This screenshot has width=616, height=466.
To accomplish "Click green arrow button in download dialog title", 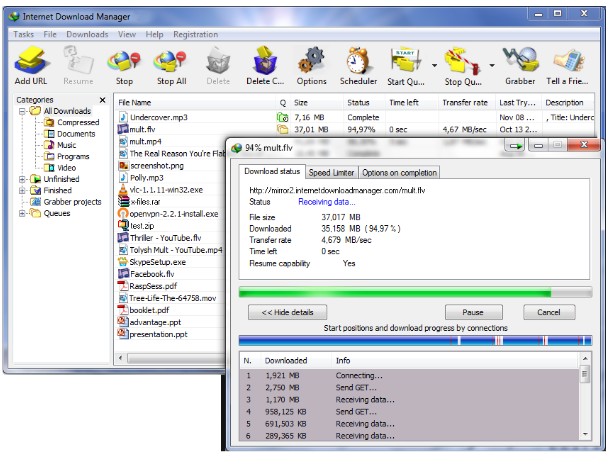I will coord(515,146).
